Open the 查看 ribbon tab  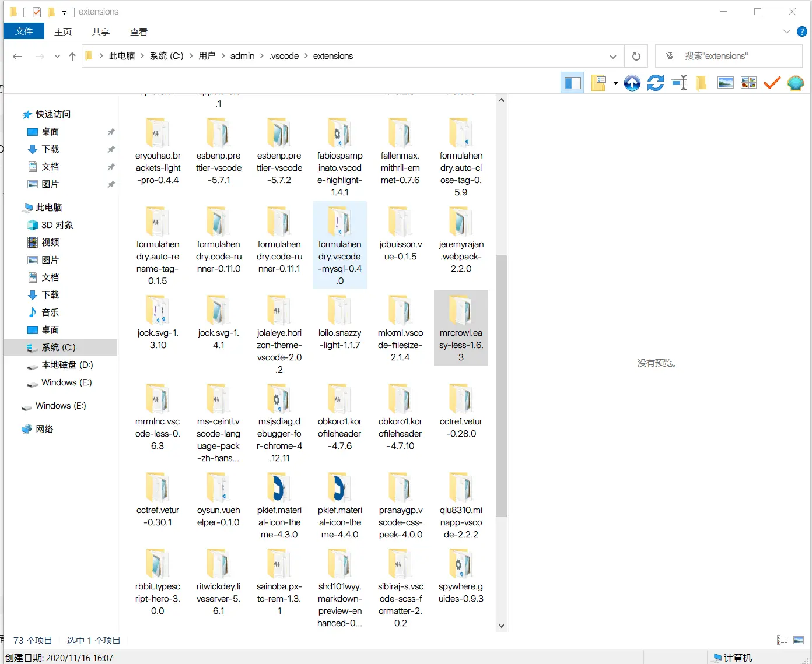tap(138, 32)
